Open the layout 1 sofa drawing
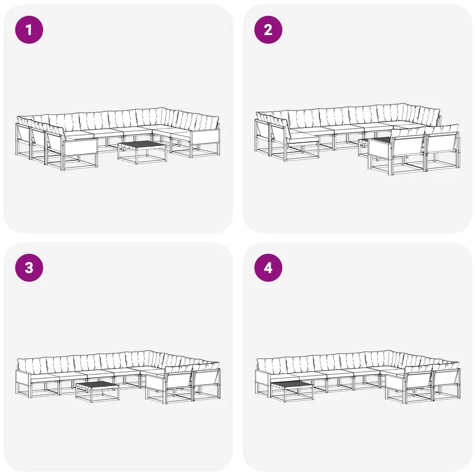The height and width of the screenshot is (476, 476). 118,139
